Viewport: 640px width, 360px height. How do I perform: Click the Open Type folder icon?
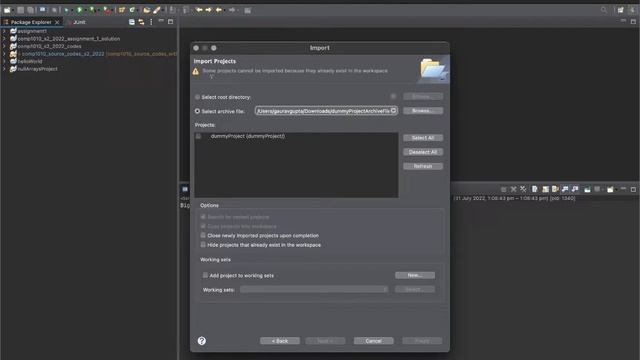click(x=146, y=10)
